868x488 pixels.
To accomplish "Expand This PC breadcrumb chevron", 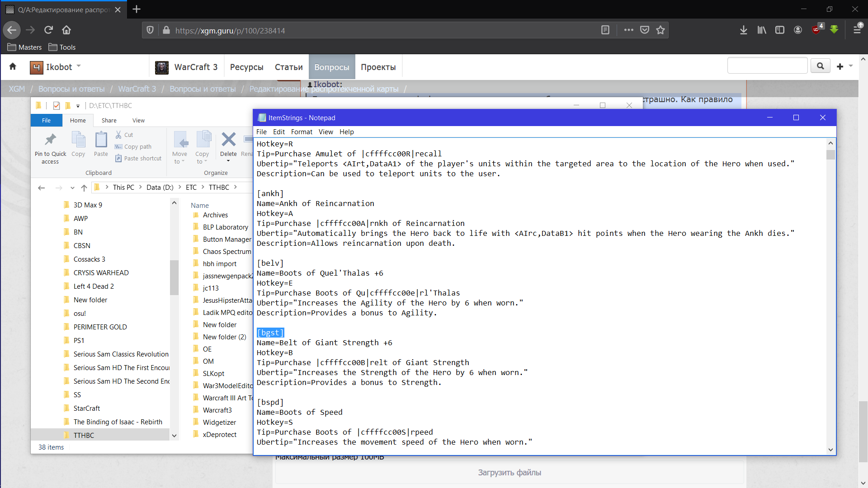I will pyautogui.click(x=141, y=187).
